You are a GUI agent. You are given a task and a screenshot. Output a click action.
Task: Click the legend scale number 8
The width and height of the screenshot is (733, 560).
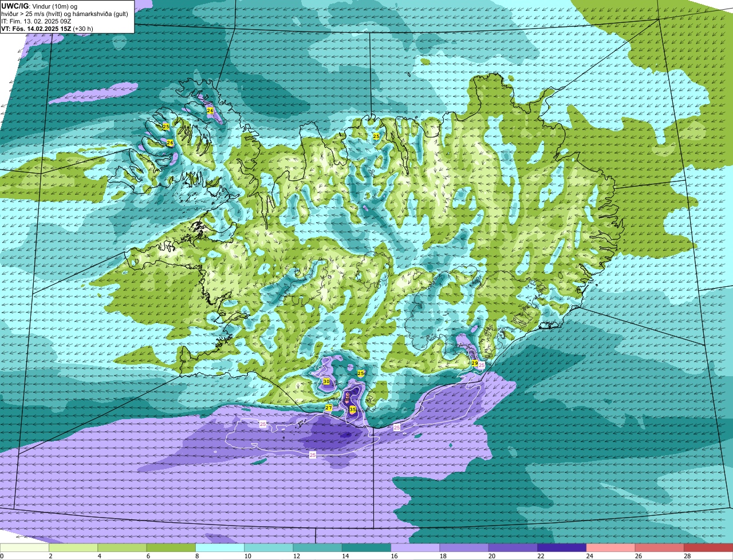click(196, 556)
